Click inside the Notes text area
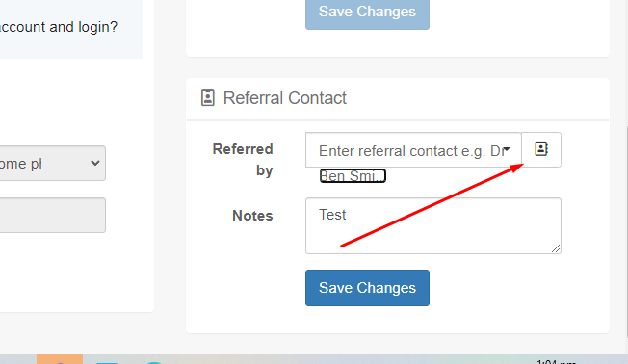Viewport: 628px width, 364px height. coord(432,226)
